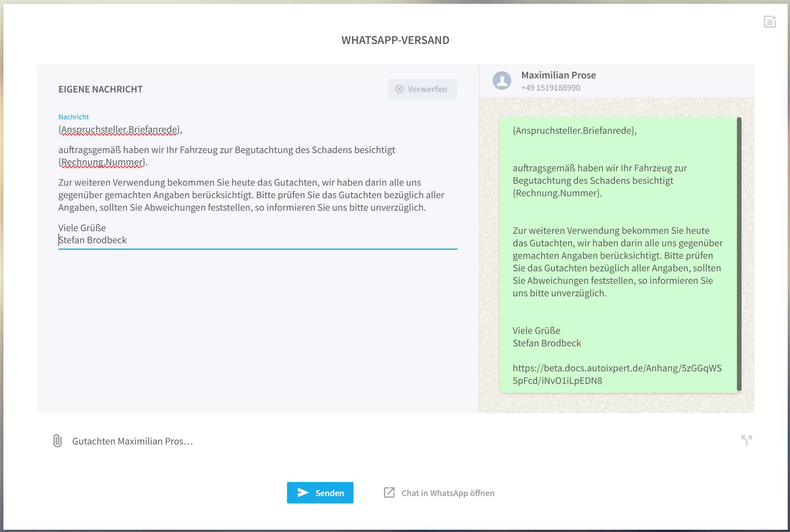790x532 pixels.
Task: Click the preview message scrollbar
Action: point(739,254)
